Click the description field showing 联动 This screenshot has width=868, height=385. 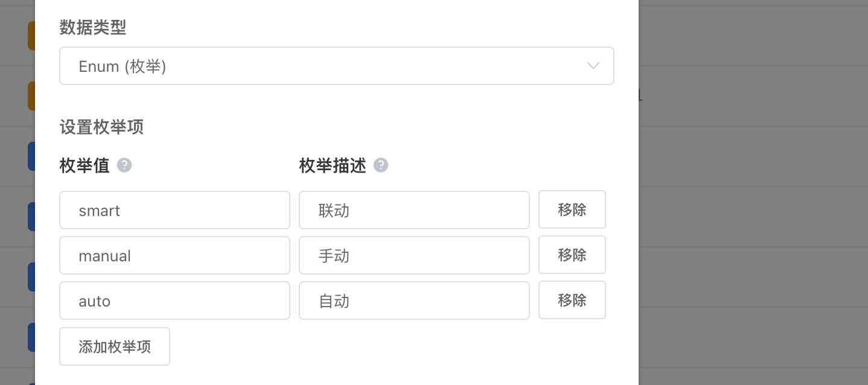coord(414,211)
